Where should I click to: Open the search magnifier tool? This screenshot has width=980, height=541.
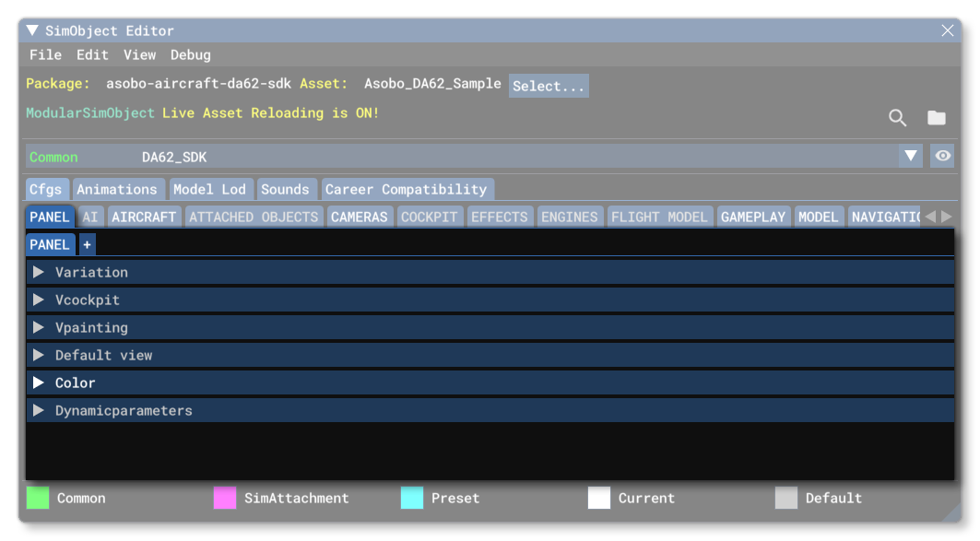[896, 118]
